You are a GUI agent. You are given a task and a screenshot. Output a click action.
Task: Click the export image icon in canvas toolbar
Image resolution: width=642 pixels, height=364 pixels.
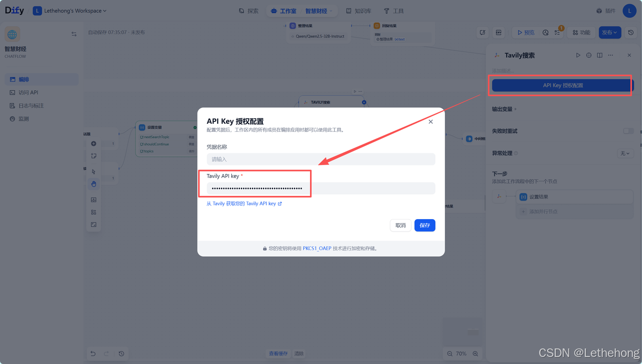(94, 200)
